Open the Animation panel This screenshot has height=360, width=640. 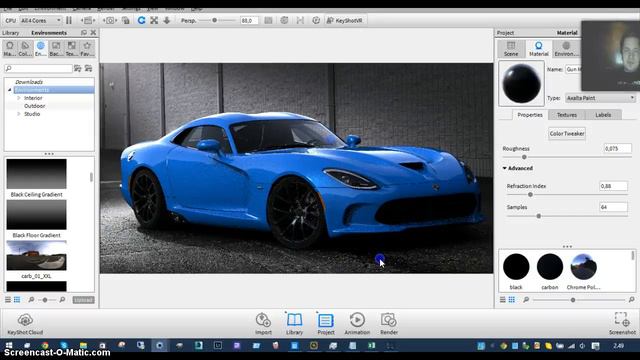(357, 324)
